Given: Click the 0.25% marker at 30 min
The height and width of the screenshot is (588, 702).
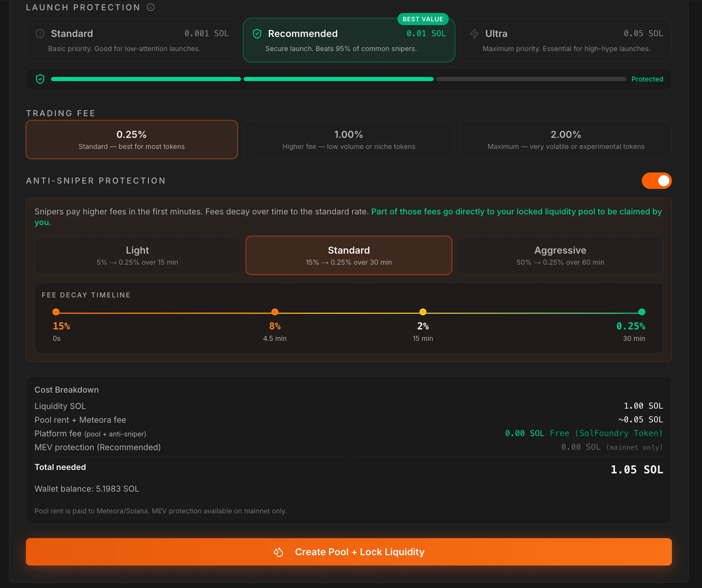Looking at the screenshot, I should pyautogui.click(x=641, y=312).
